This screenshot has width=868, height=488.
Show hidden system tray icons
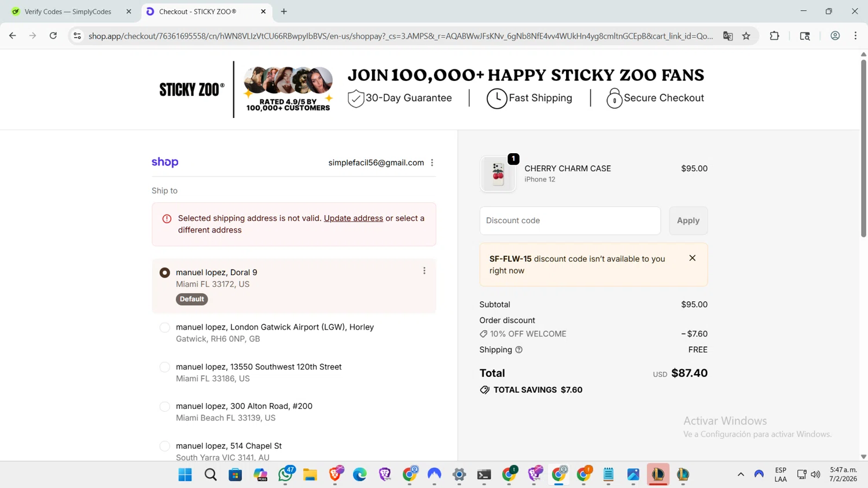741,475
